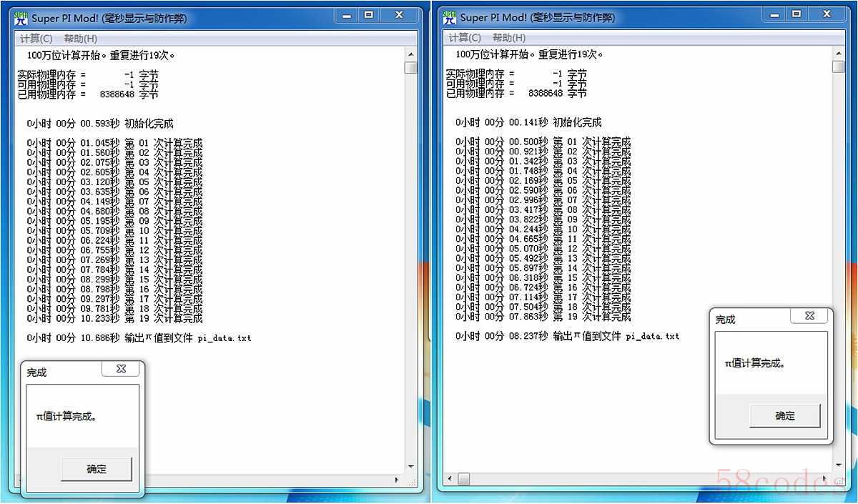Close the right 完成 dialog with X
Viewport: 858px width, 504px height.
[x=809, y=315]
